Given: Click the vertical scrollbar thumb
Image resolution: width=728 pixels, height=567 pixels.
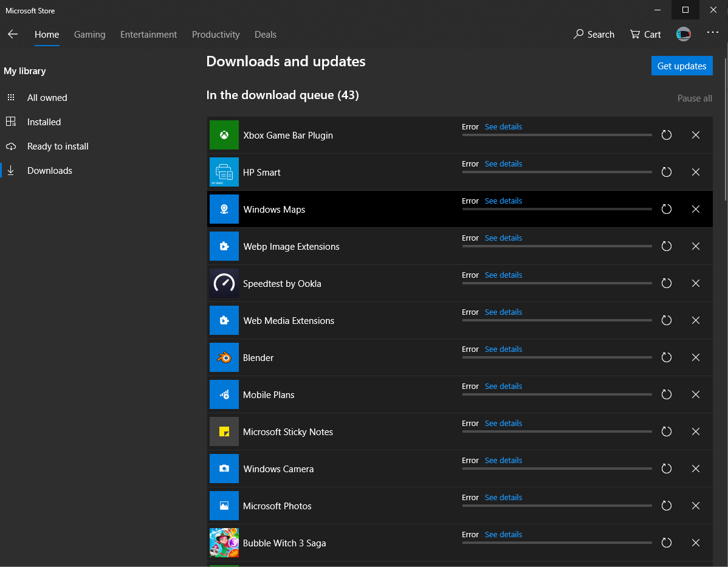Looking at the screenshot, I should point(726,129).
